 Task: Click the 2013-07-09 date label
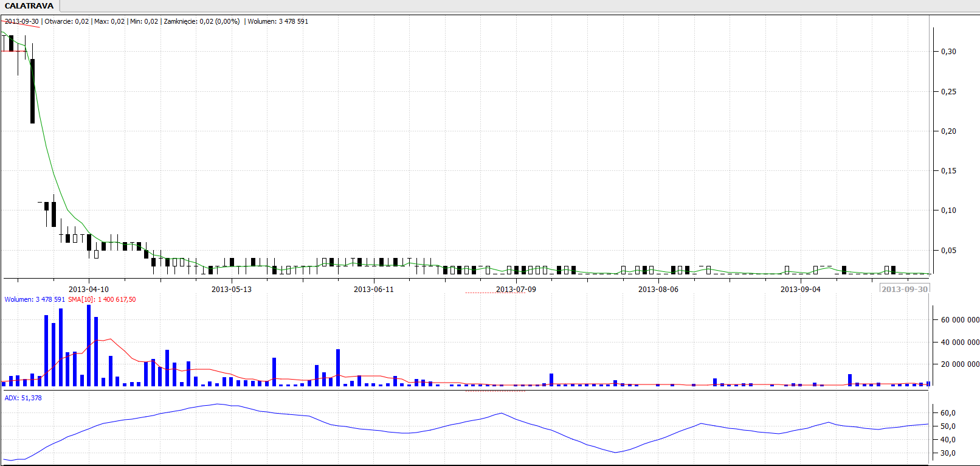(x=516, y=290)
